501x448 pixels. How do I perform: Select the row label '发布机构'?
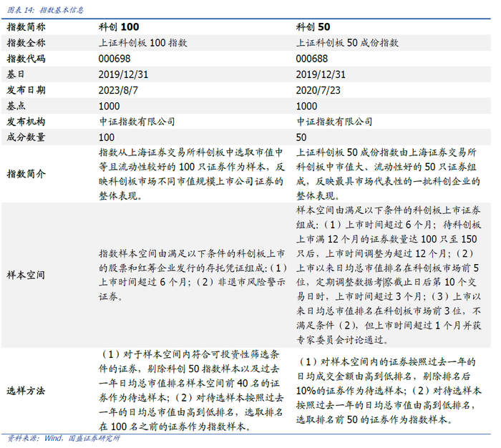coord(26,122)
